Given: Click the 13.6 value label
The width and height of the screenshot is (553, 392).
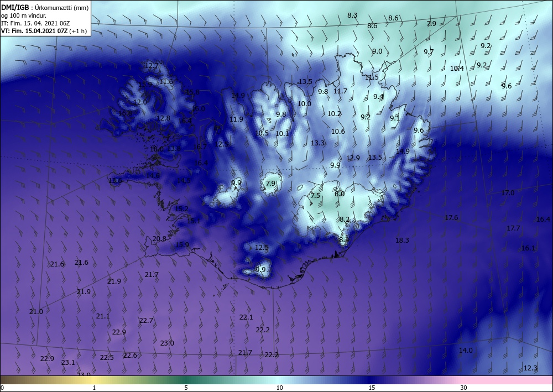Looking at the screenshot, I should pos(115,180).
